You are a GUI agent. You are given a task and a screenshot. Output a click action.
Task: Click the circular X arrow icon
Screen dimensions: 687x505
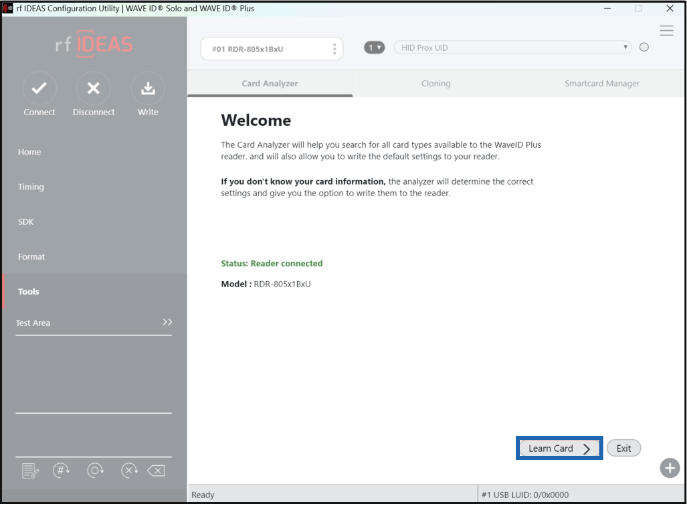[x=129, y=471]
